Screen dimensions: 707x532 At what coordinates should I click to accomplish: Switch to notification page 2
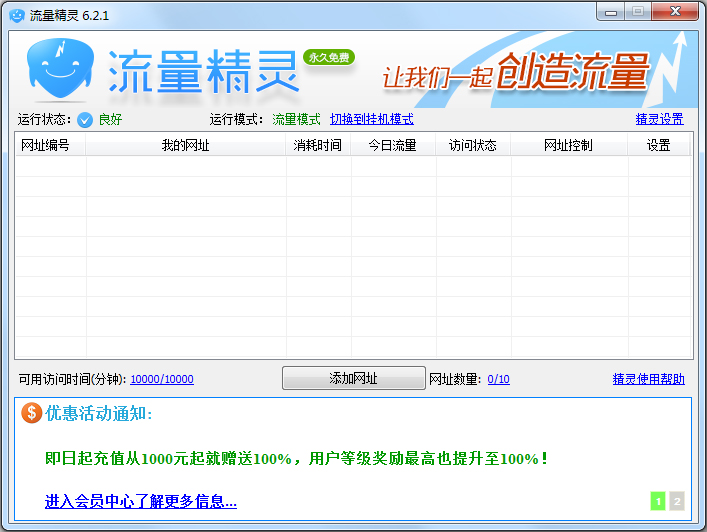click(x=677, y=501)
